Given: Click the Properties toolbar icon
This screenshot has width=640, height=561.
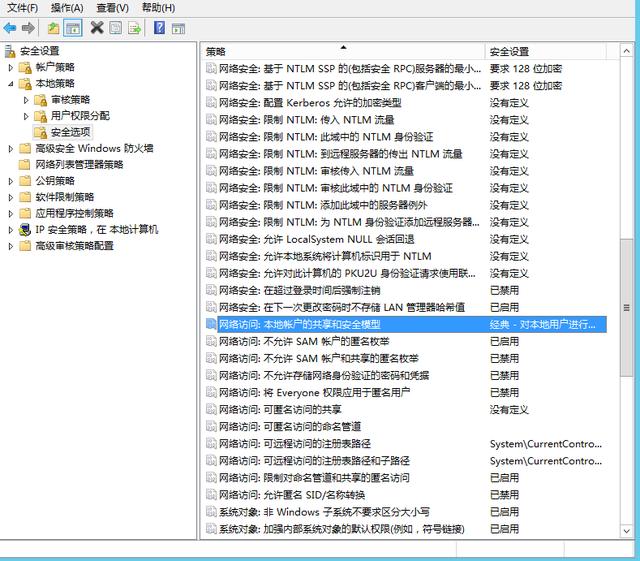Looking at the screenshot, I should (x=116, y=28).
